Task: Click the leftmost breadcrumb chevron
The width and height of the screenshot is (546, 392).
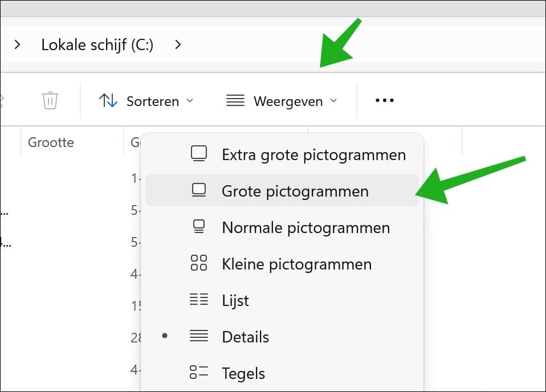Action: (17, 44)
